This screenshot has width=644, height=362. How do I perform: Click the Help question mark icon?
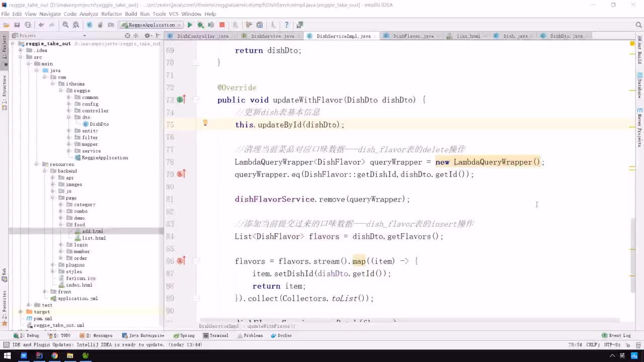pyautogui.click(x=287, y=25)
